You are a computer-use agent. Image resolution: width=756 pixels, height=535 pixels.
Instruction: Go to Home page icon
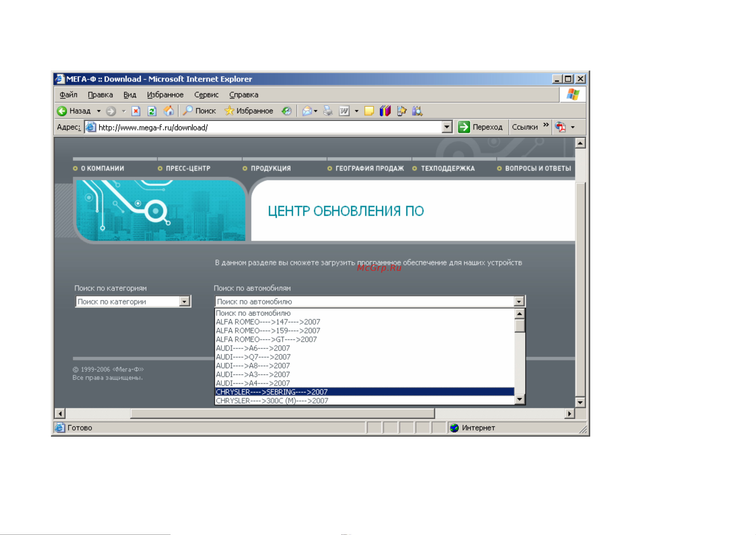[169, 111]
